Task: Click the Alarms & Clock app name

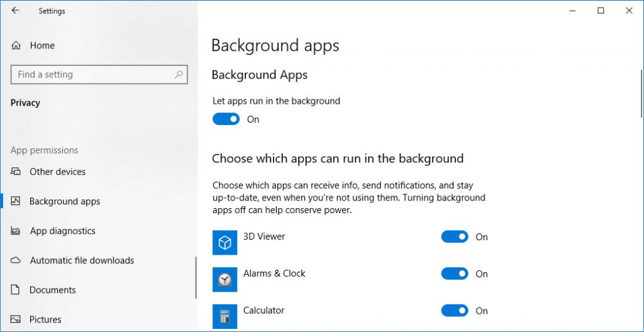Action: [274, 274]
